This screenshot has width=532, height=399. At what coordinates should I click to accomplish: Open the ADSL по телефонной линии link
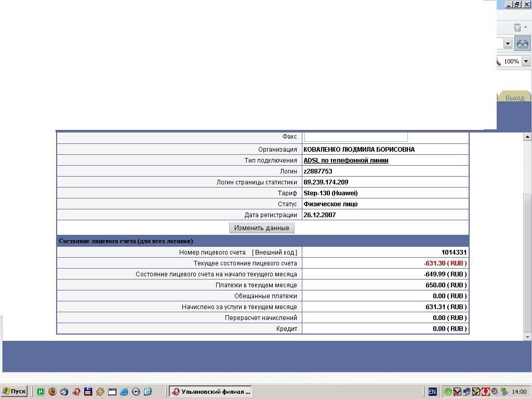point(345,161)
